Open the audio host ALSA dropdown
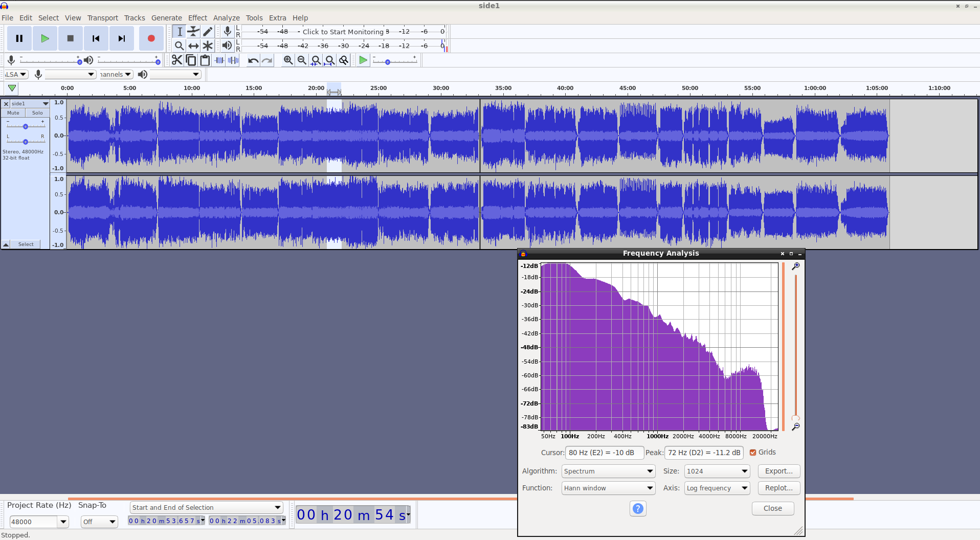This screenshot has height=540, width=980. pyautogui.click(x=16, y=75)
